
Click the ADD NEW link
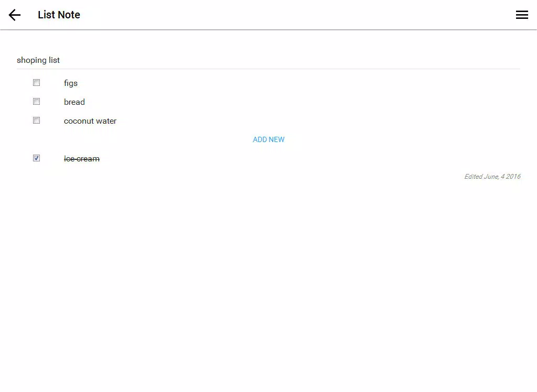tap(268, 139)
